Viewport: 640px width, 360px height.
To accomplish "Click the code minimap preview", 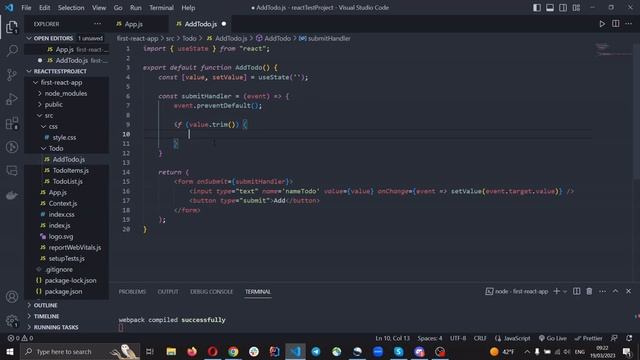I will 612,50.
